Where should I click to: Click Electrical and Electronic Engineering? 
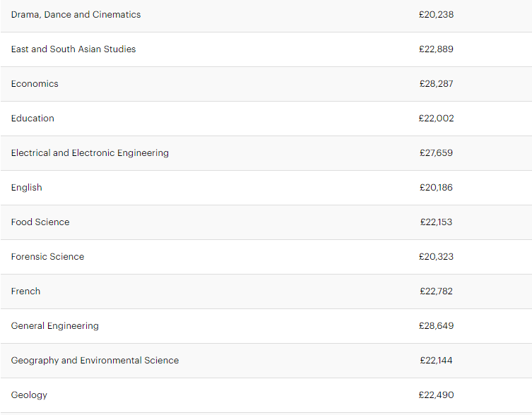(x=90, y=153)
